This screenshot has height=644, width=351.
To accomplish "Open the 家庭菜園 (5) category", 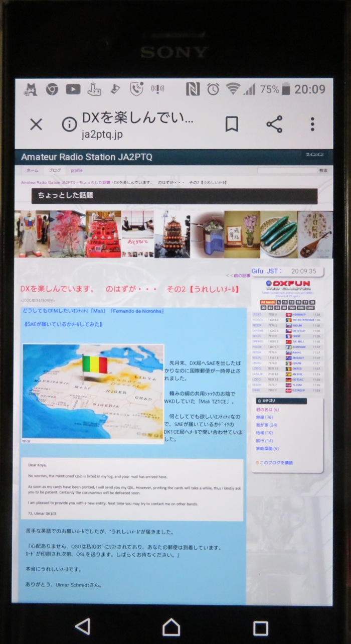I will tap(268, 449).
